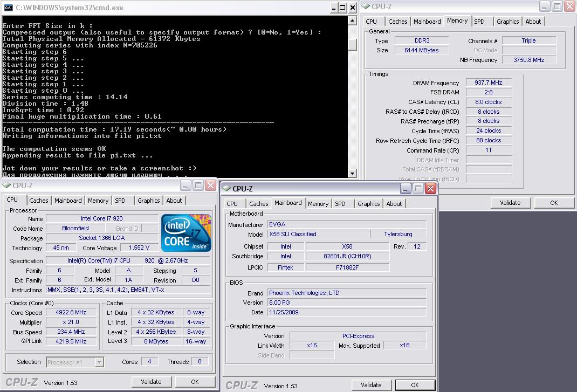Click the Multiplier value x 21.0
The width and height of the screenshot is (577, 392).
(x=71, y=322)
